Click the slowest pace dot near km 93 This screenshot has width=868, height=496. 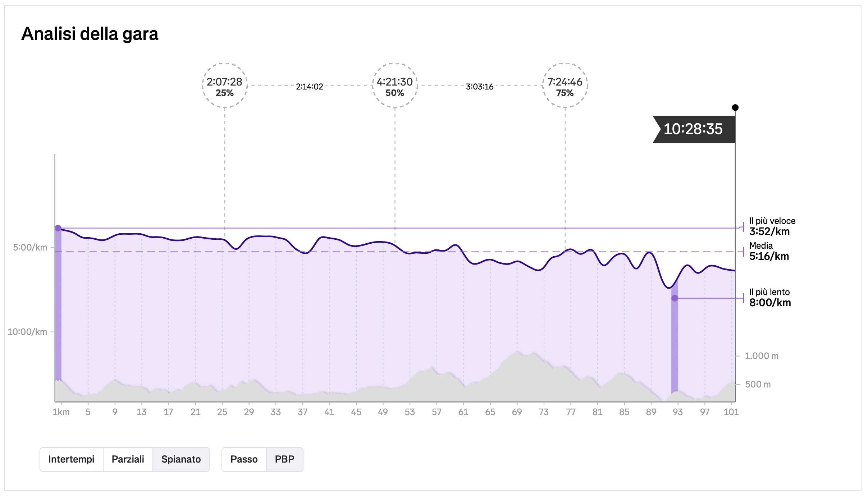pos(675,298)
